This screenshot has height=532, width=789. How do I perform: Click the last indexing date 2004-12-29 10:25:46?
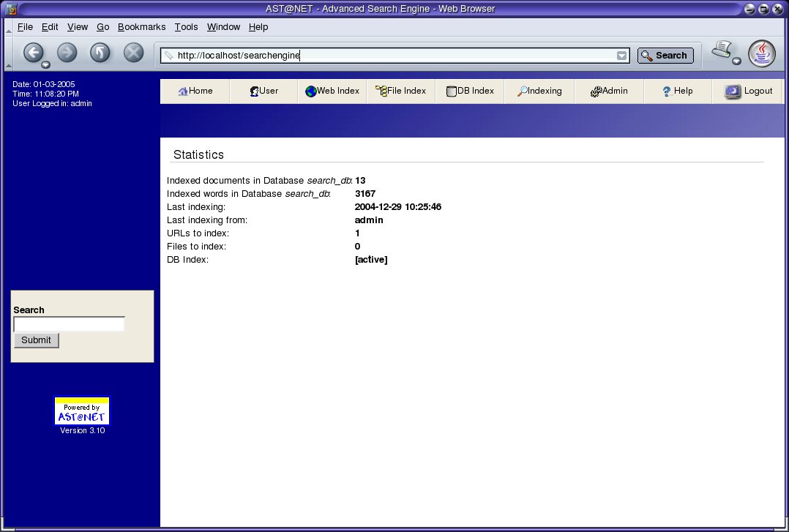pos(398,207)
